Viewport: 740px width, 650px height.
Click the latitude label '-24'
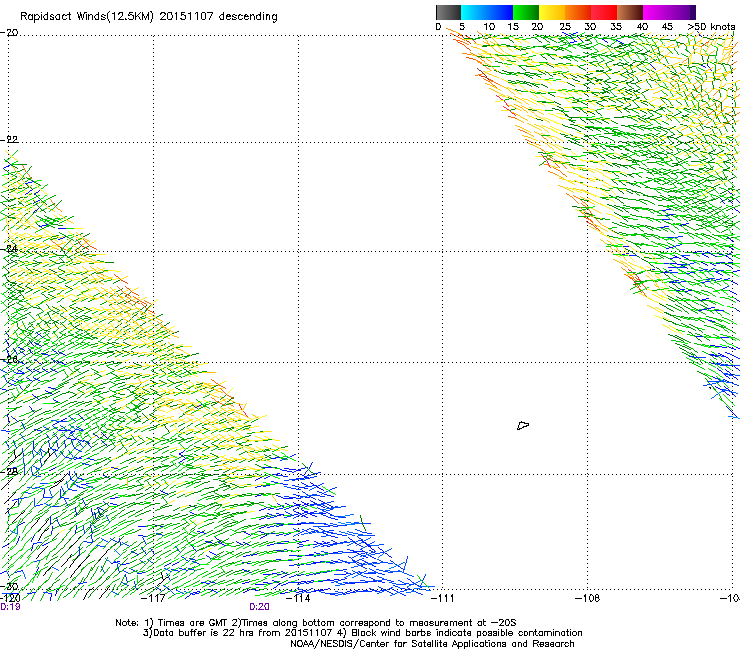click(9, 249)
